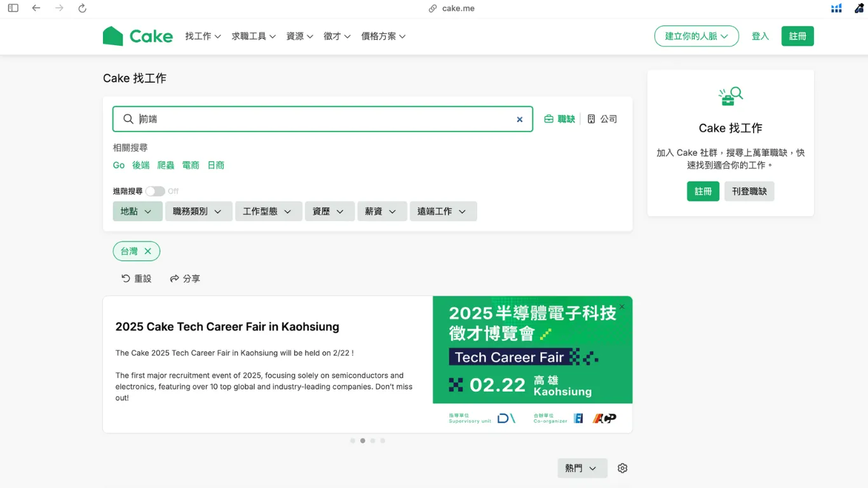Screen dimensions: 868x488
Task: Click the green 註冊 signup button
Action: pyautogui.click(x=797, y=36)
